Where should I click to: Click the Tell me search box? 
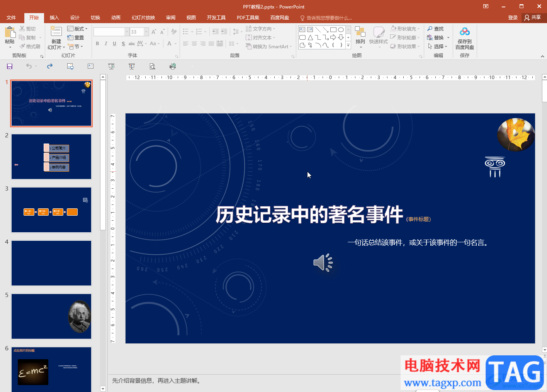tap(326, 18)
